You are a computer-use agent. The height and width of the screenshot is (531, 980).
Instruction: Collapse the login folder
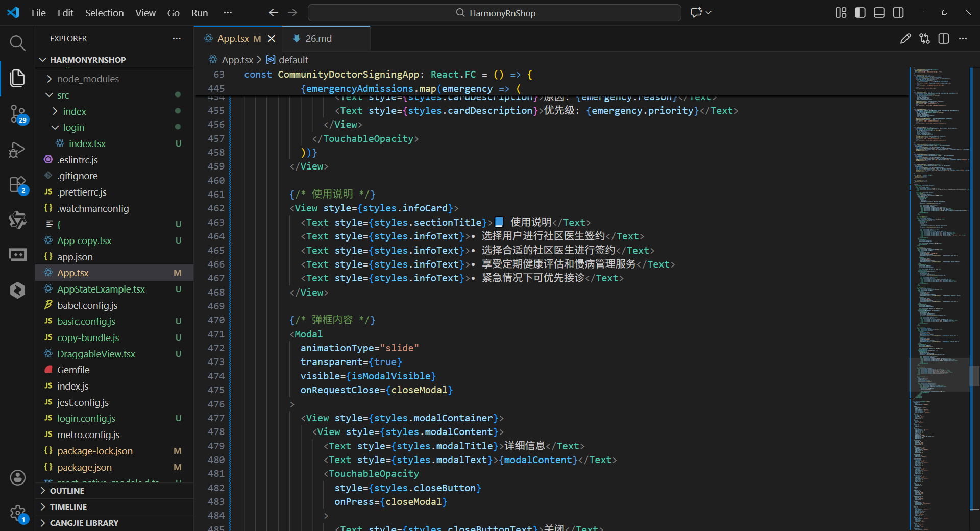(x=55, y=127)
